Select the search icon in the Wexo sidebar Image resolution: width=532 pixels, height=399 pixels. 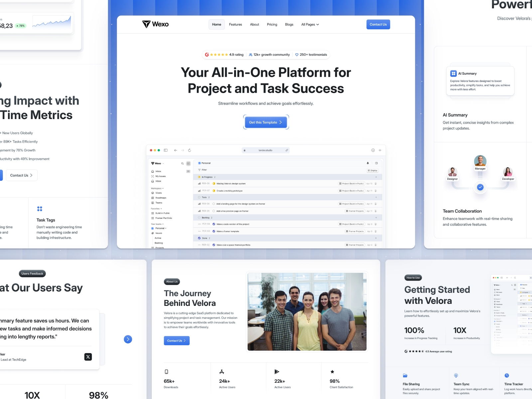pos(183,164)
